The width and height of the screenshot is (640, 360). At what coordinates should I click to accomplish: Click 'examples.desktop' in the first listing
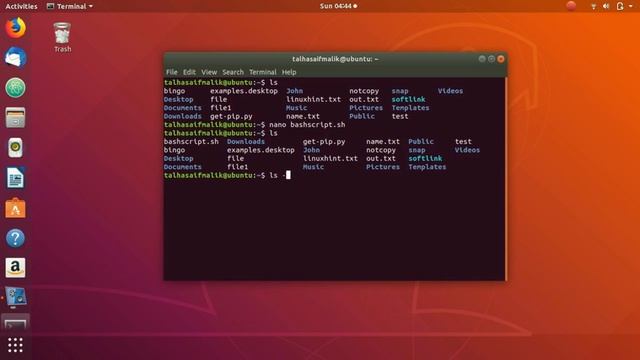point(244,91)
